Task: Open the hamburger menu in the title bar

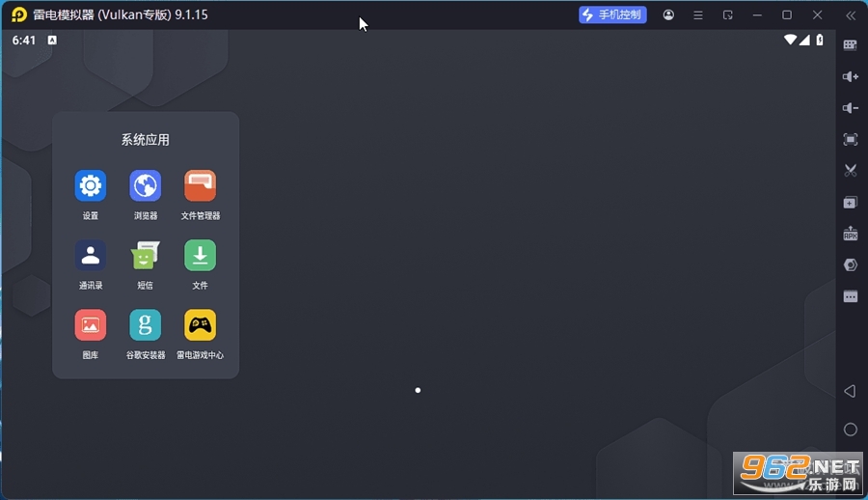Action: pos(698,15)
